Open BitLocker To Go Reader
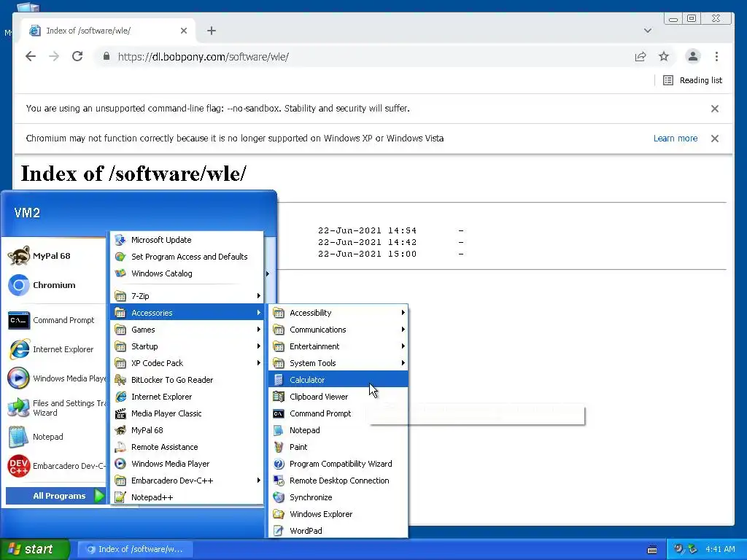 (187, 380)
